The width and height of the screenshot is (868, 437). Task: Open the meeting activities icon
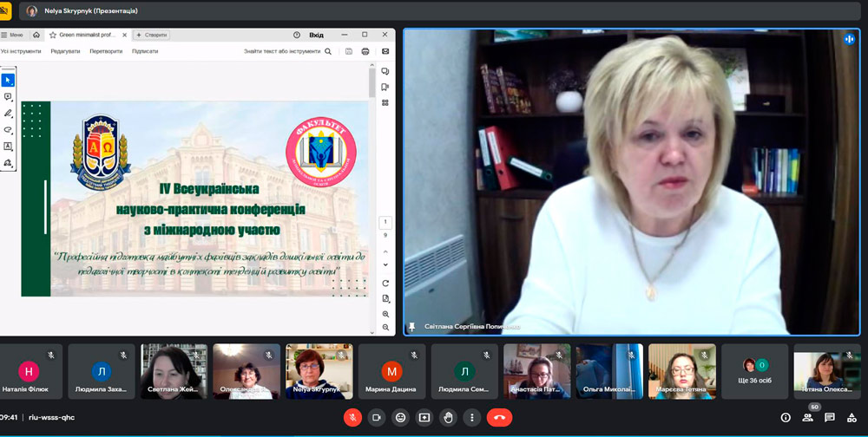852,417
